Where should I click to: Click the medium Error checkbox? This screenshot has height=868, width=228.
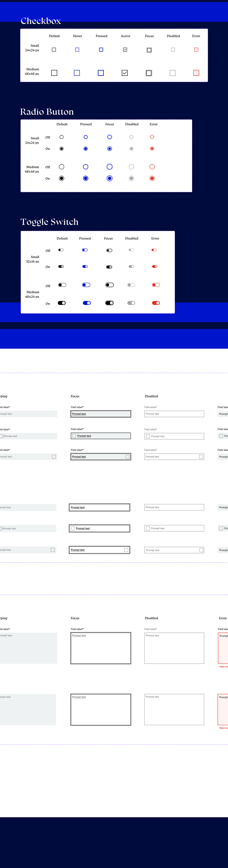tap(196, 73)
